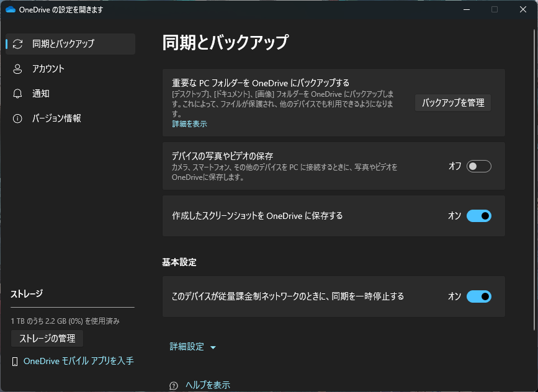Screen dimensions: 538x392
Task: Click the OneDrive cloud icon in title bar
Action: (11, 9)
